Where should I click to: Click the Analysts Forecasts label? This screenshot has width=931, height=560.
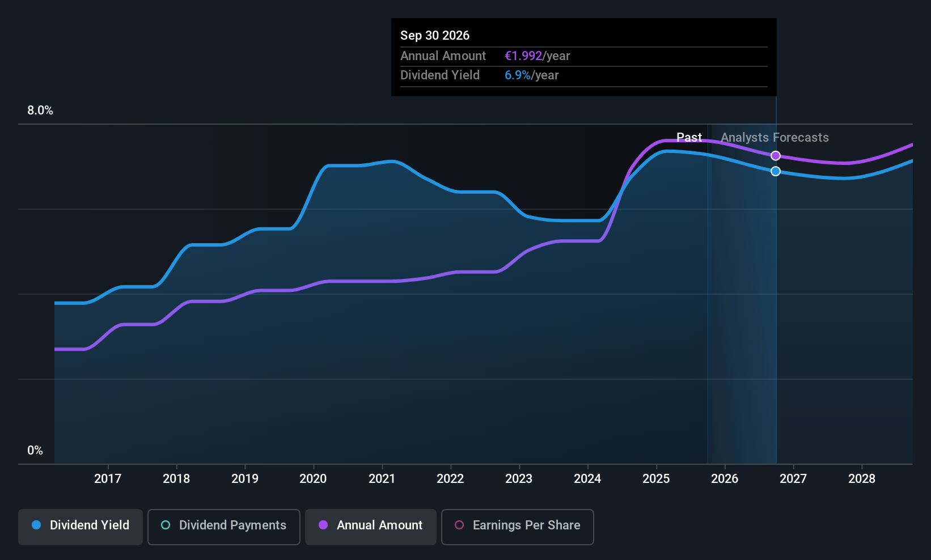pyautogui.click(x=775, y=138)
